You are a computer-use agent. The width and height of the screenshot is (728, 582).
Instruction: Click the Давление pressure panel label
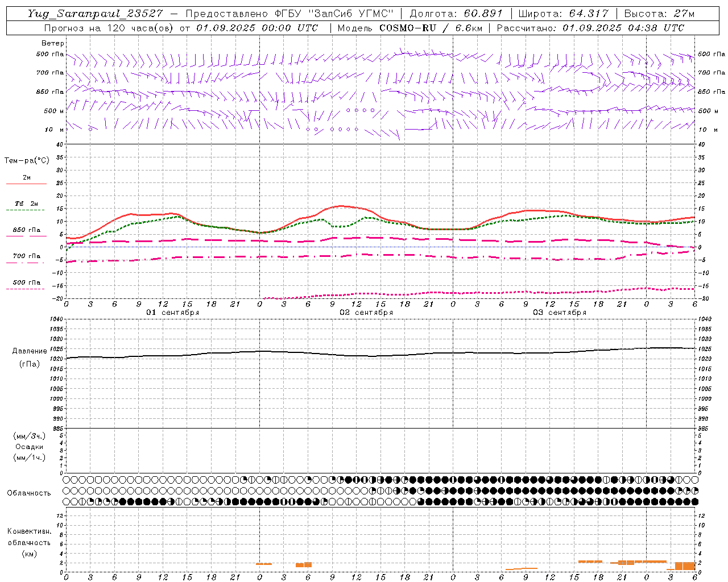30,351
